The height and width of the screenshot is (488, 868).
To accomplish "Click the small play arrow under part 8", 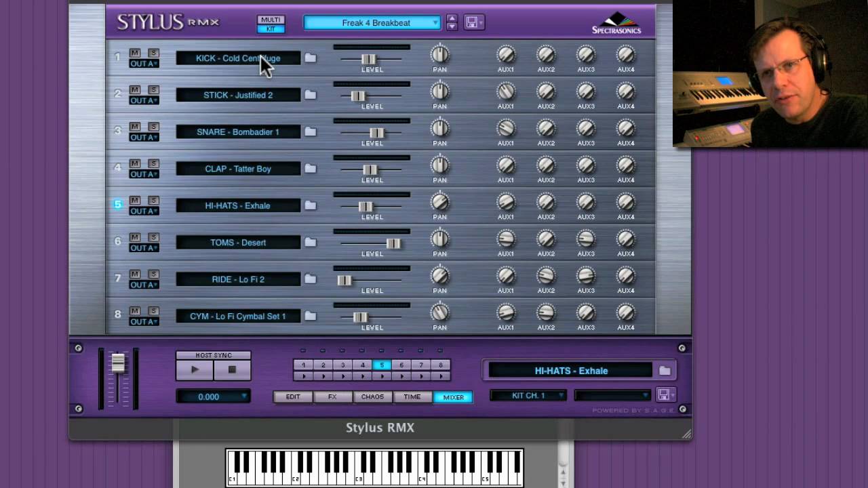I will point(441,375).
